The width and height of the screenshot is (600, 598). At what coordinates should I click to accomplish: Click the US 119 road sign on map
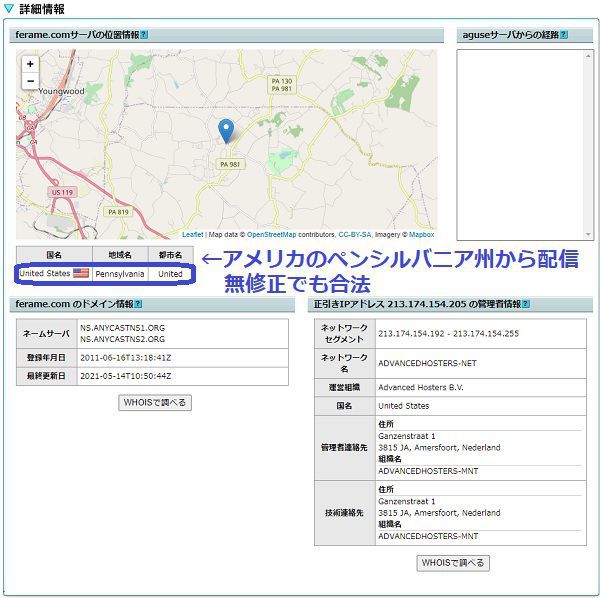click(62, 191)
